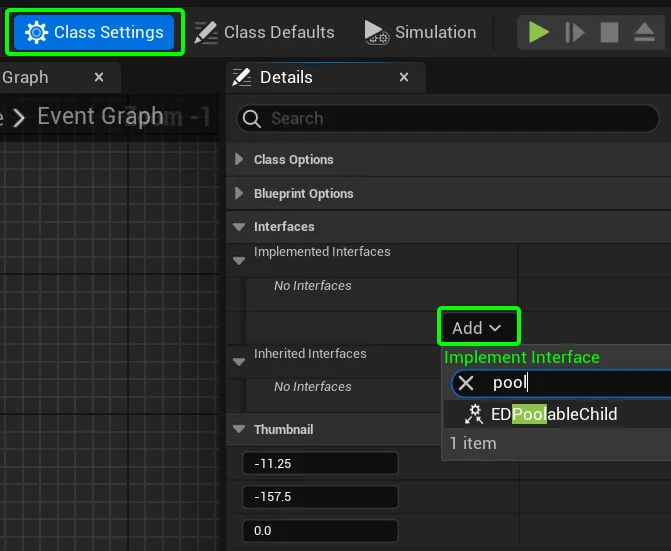Click the Eject button in toolbar
This screenshot has width=671, height=551.
tap(645, 32)
